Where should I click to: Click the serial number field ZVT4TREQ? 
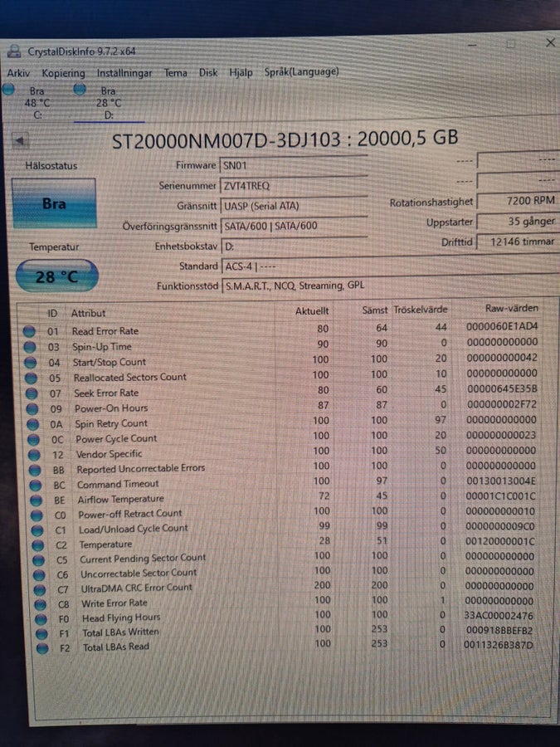[293, 185]
